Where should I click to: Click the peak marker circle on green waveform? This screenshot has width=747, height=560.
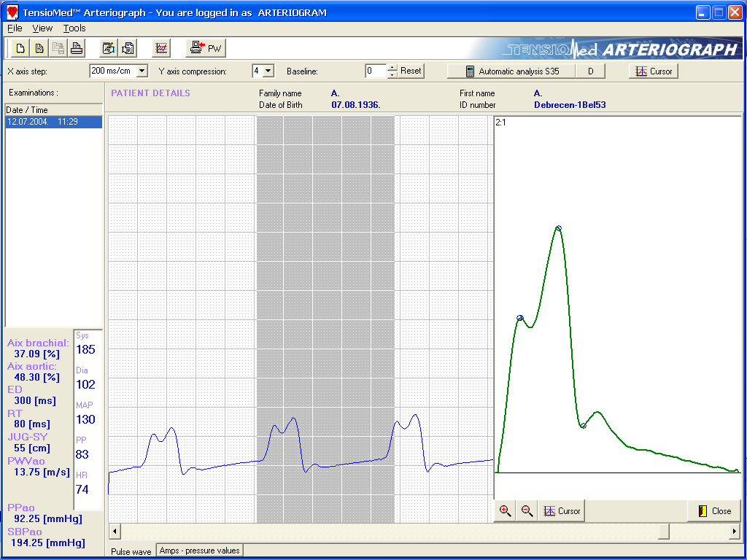(x=559, y=228)
